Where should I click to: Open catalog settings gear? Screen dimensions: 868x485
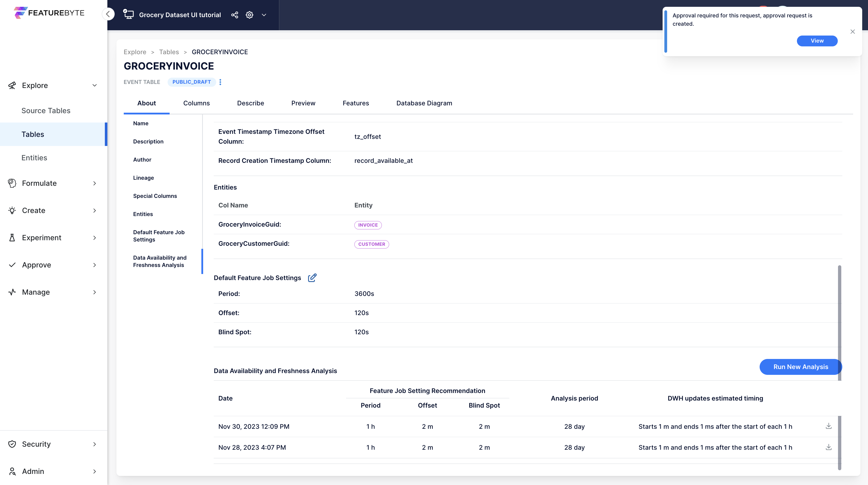click(249, 15)
